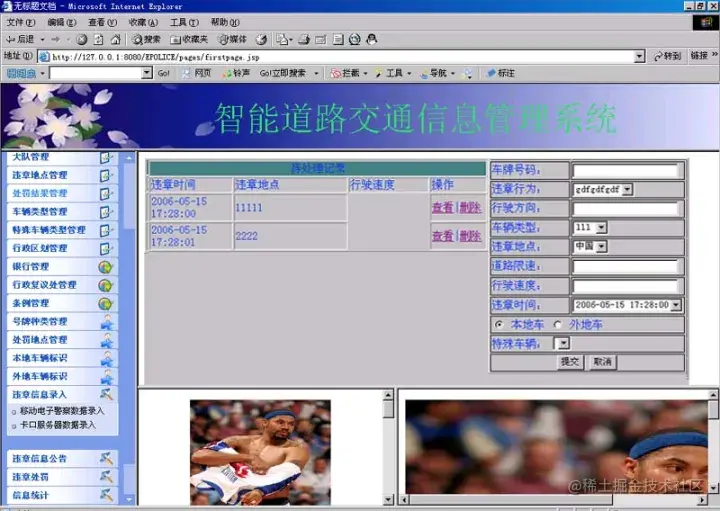
Task: Open the 搜索 search toolbar button
Action: point(146,39)
